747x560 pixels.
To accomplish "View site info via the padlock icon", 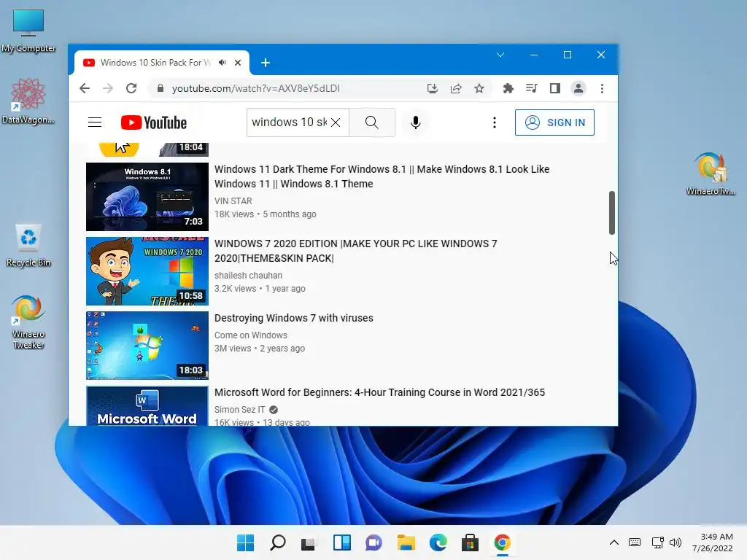I will 160,88.
